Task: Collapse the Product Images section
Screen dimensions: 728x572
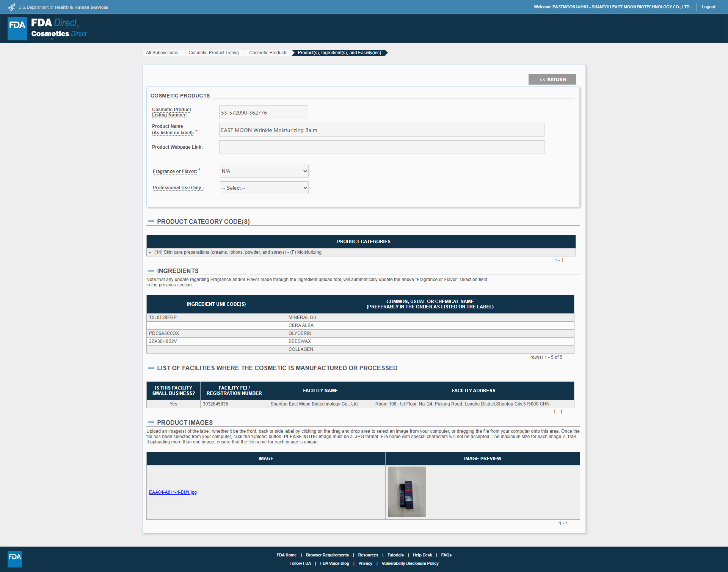Action: pos(151,423)
